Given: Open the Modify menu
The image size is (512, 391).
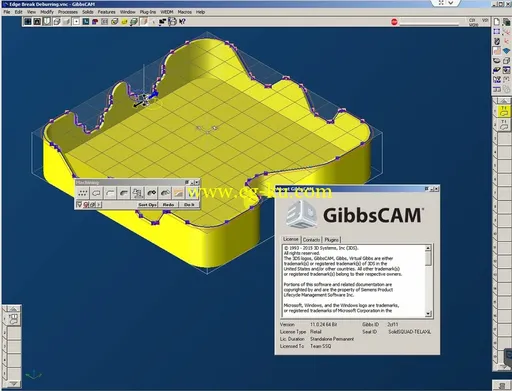Looking at the screenshot, I should tap(47, 12).
